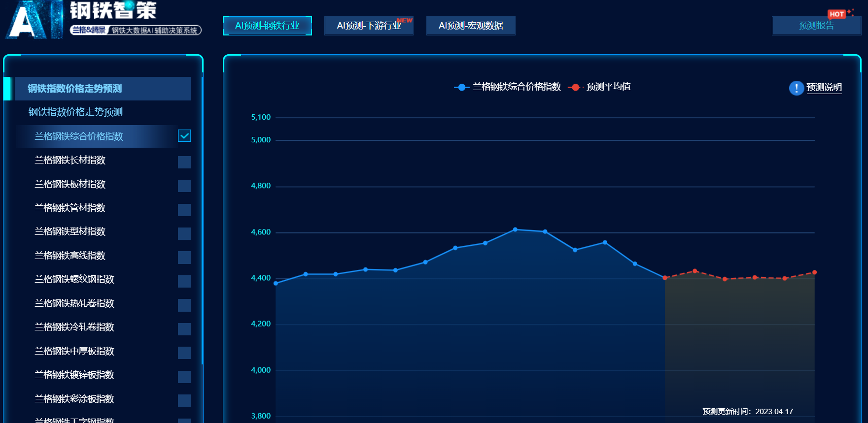Screen dimensions: 868x423
Task: Click the last red forecast data point
Action: click(814, 272)
